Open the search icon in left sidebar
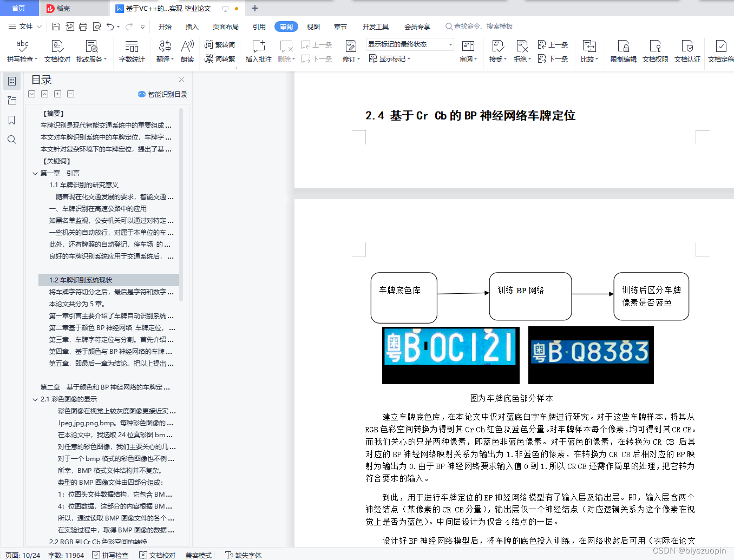734x560 pixels. (x=12, y=140)
